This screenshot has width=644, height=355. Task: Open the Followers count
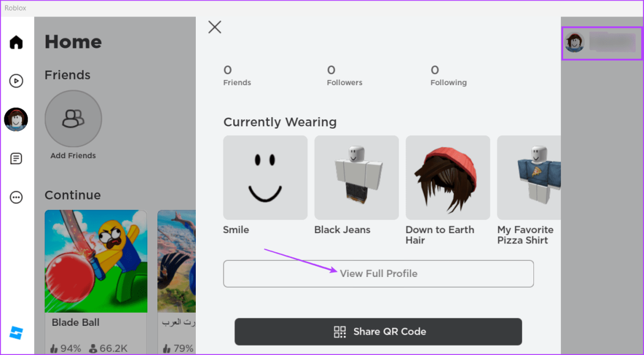point(344,75)
